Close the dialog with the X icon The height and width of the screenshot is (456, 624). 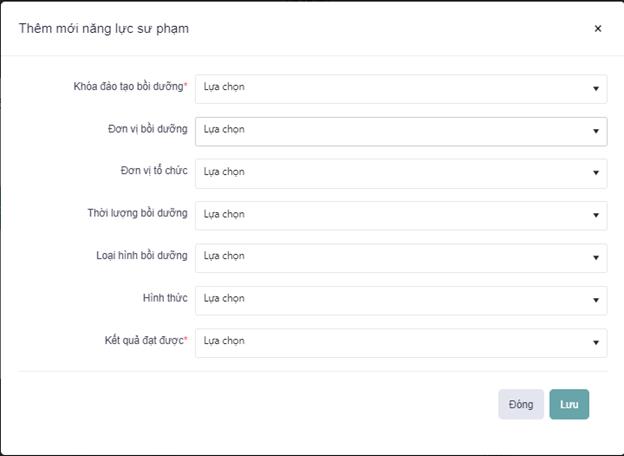pos(598,29)
